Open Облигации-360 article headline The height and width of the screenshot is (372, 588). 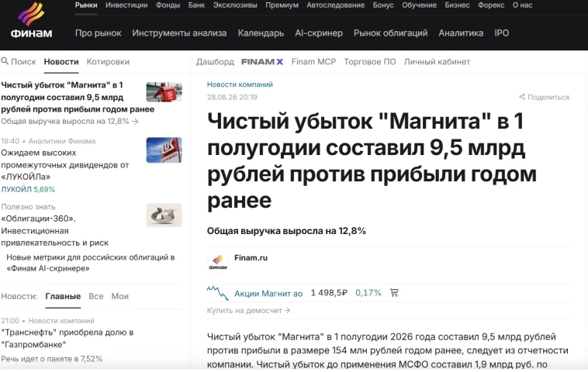(x=55, y=231)
